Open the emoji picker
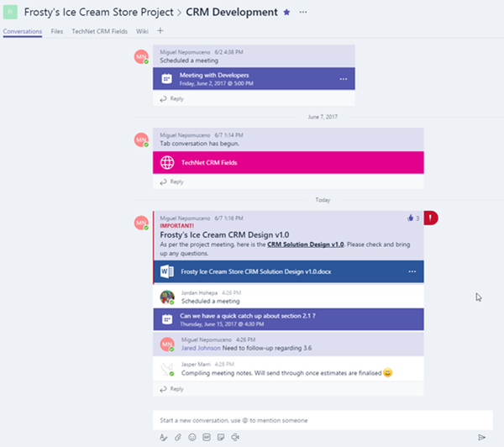504x447 pixels. pyautogui.click(x=192, y=437)
